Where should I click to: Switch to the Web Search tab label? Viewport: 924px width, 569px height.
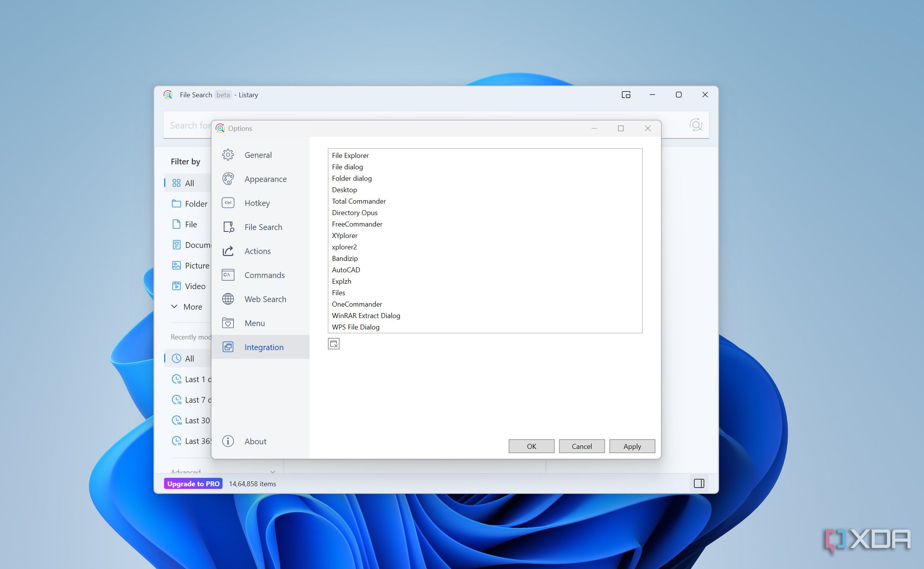coord(266,299)
